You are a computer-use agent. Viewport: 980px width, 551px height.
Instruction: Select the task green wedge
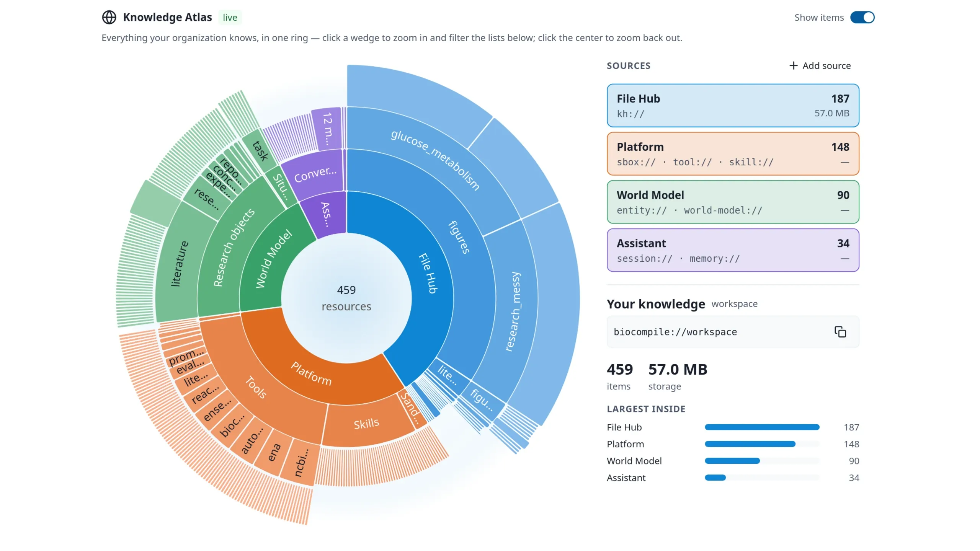point(260,151)
